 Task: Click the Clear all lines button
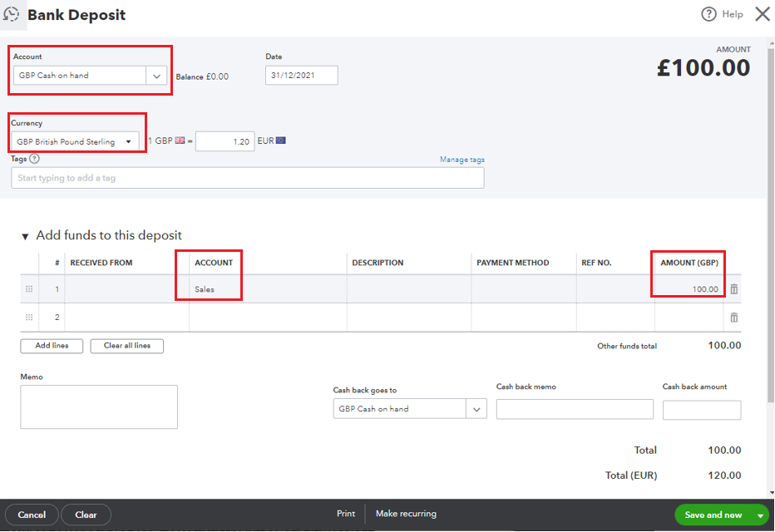pos(127,346)
